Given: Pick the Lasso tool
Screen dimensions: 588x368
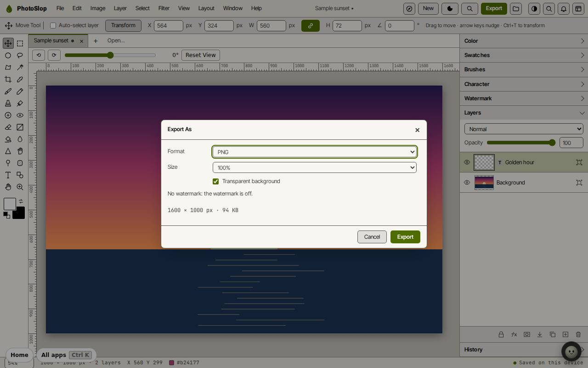Looking at the screenshot, I should [x=20, y=55].
